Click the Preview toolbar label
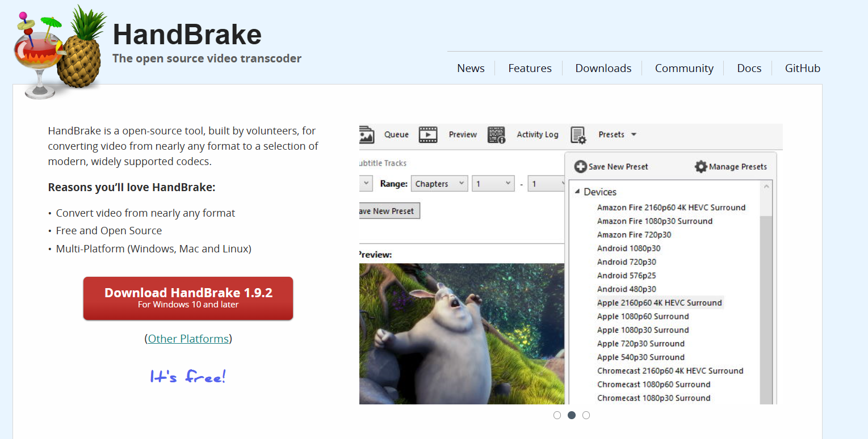Screen dimensions: 868x439 coord(463,134)
